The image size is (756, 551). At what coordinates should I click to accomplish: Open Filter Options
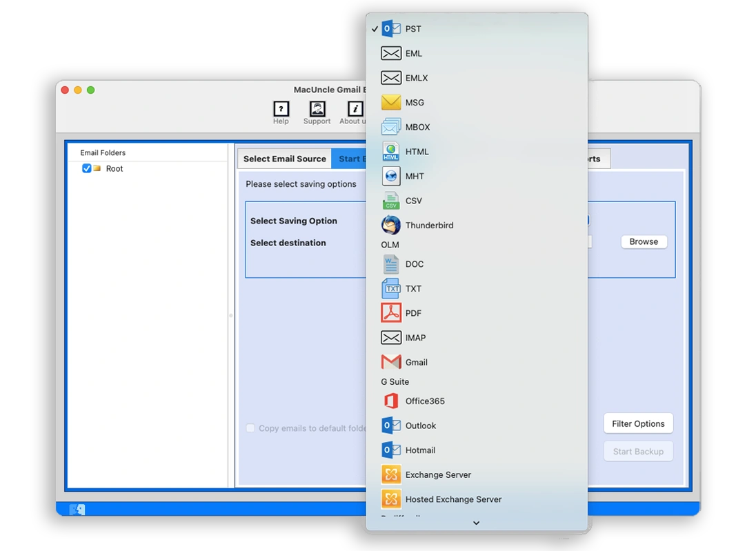638,423
